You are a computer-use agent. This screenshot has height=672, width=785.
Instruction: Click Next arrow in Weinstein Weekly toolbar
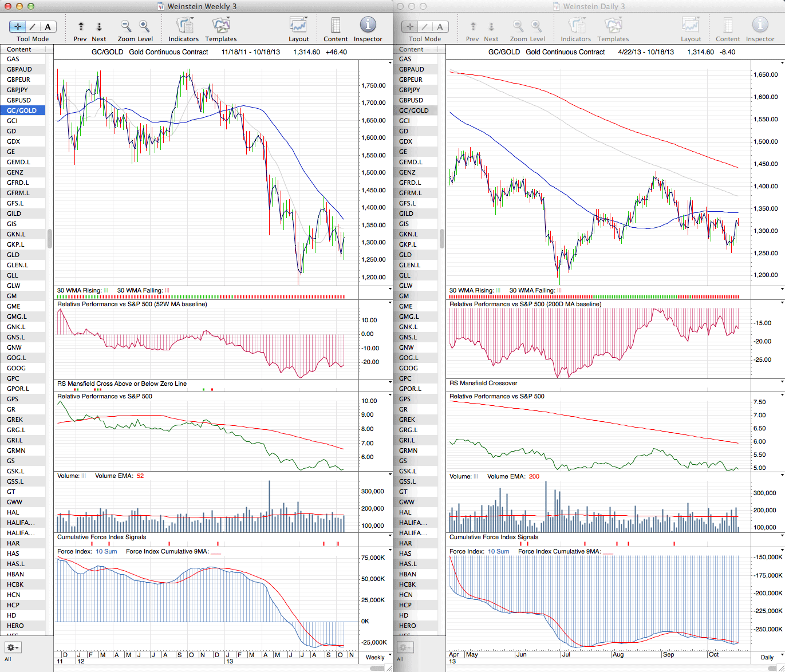99,26
